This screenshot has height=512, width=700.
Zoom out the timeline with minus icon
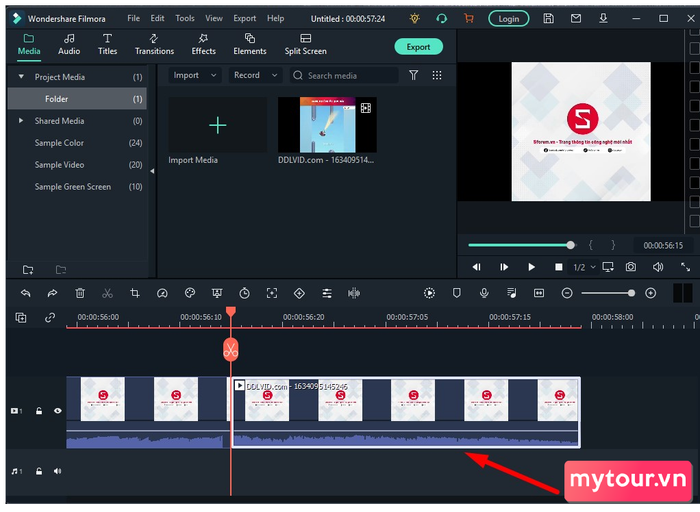point(567,293)
